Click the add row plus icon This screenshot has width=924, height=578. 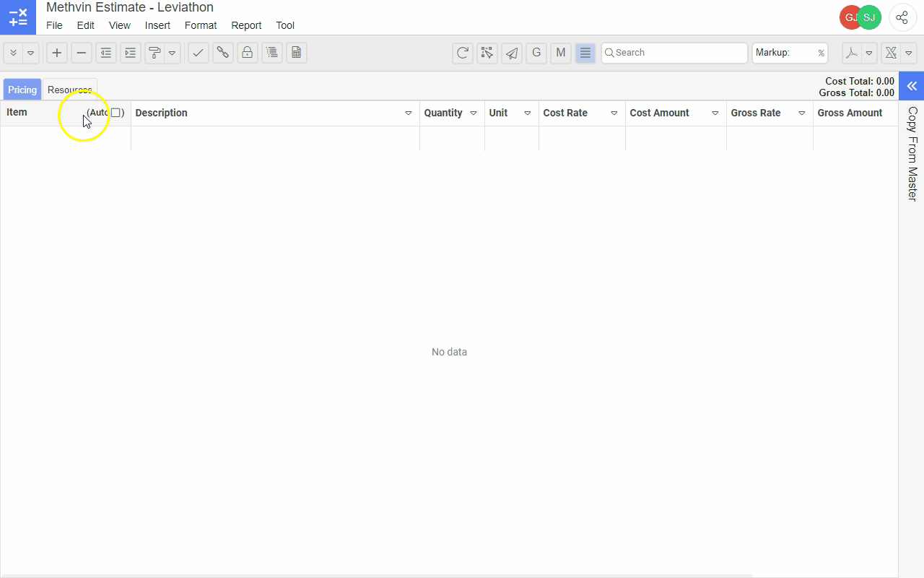[57, 53]
